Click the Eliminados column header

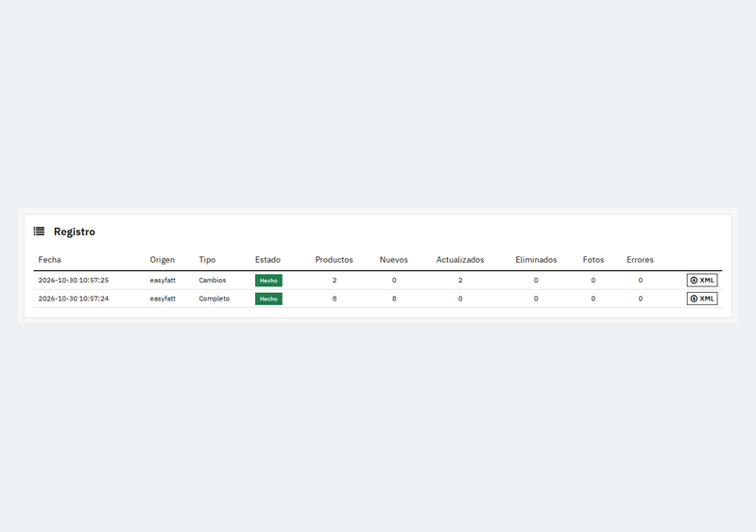click(536, 260)
